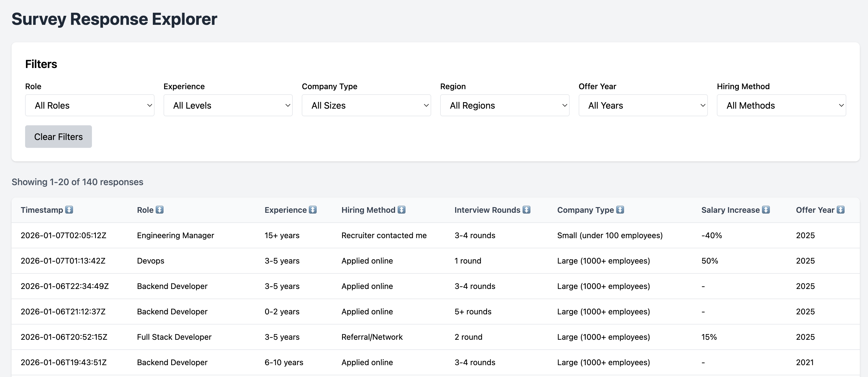Open the All Roles dropdown
Screen dimensions: 868x377
click(x=90, y=105)
